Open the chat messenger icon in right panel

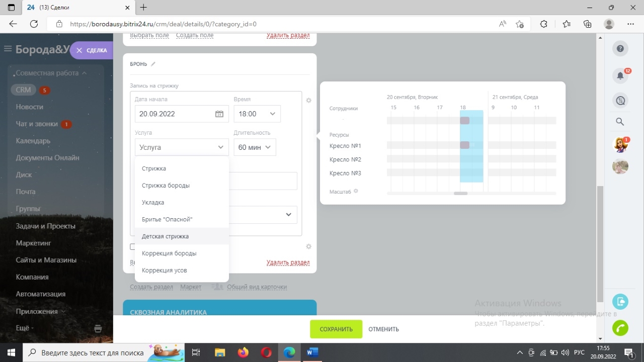point(620,101)
